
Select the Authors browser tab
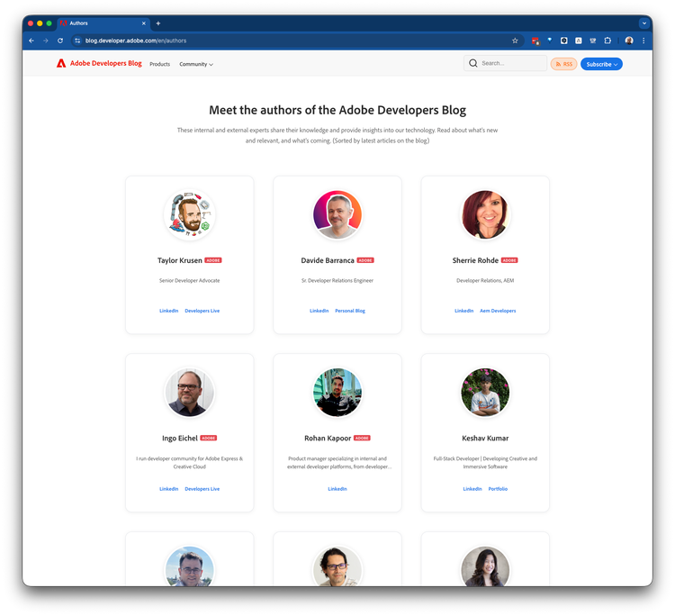(x=99, y=23)
